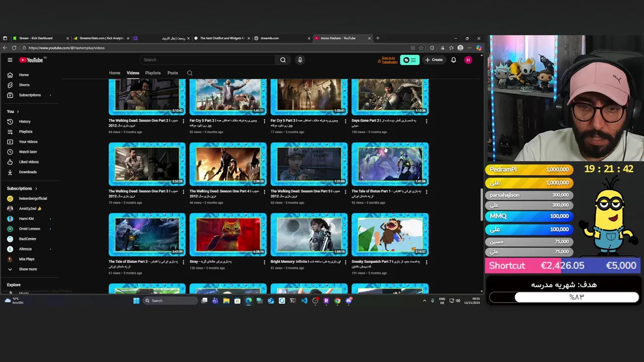
Task: Go back in browser history
Action: click(5, 48)
